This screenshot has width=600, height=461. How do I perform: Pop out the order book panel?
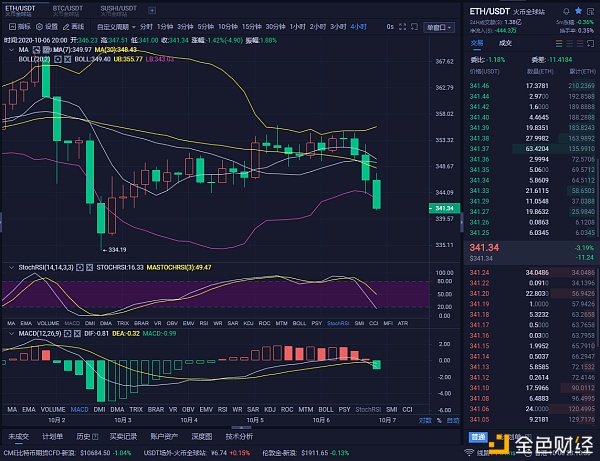pos(592,43)
